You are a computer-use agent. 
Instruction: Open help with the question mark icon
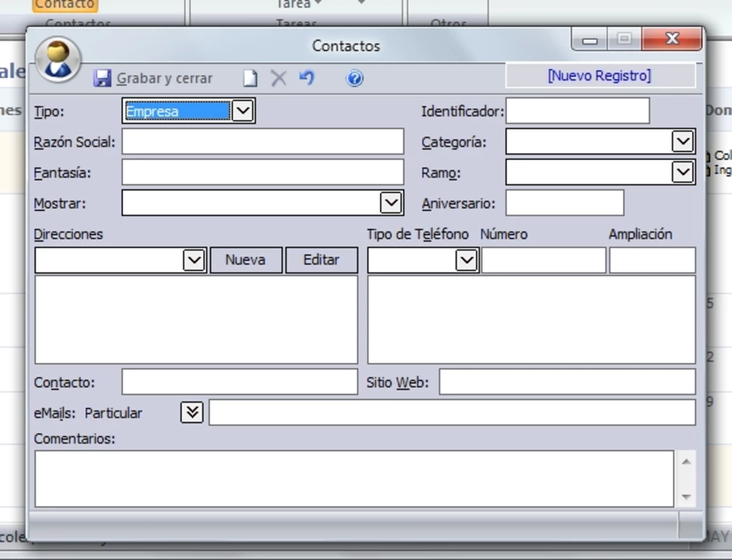pyautogui.click(x=354, y=78)
